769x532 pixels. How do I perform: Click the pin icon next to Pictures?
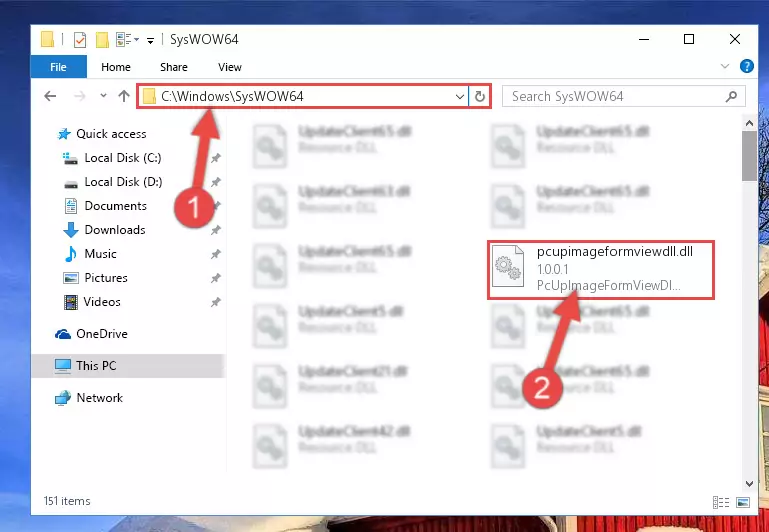[x=215, y=278]
